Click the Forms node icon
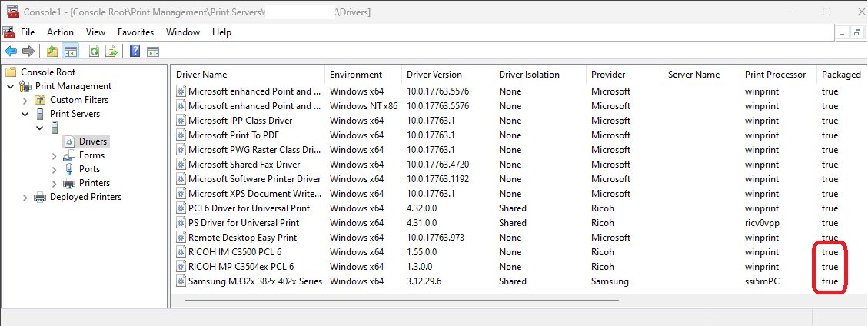 [68, 155]
